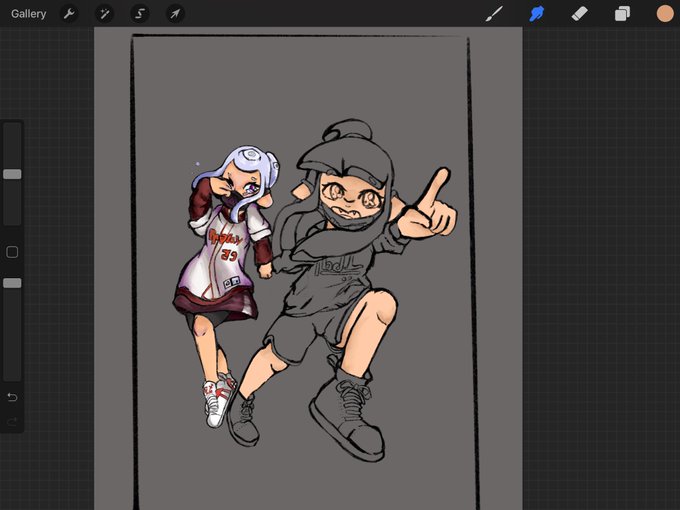
Task: Open the Adjustments magic wand menu
Action: [105, 14]
